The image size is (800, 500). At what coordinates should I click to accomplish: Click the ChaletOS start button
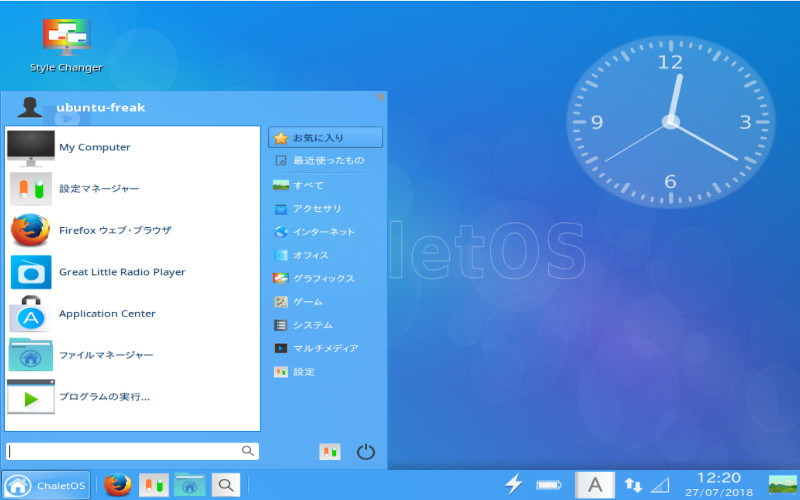(x=46, y=485)
